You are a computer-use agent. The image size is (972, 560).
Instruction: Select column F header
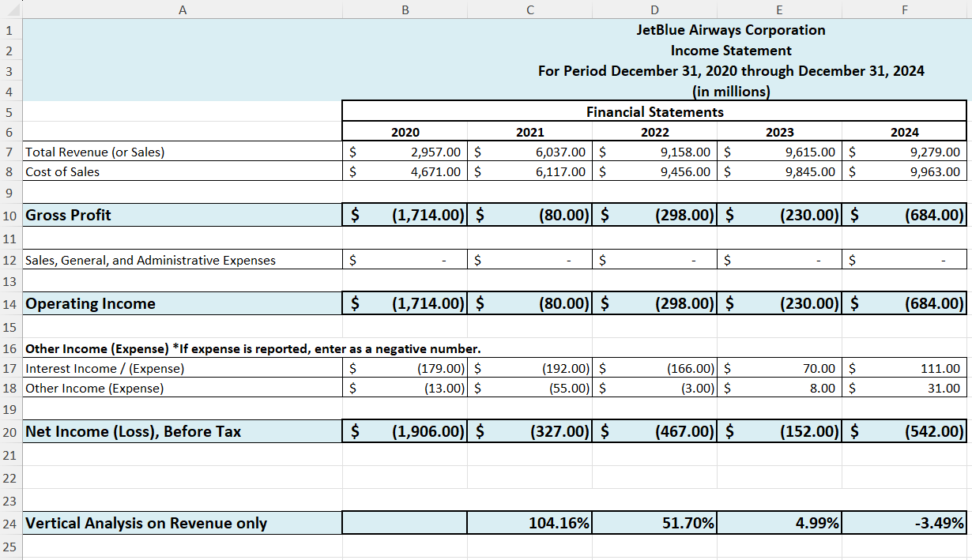pos(904,9)
